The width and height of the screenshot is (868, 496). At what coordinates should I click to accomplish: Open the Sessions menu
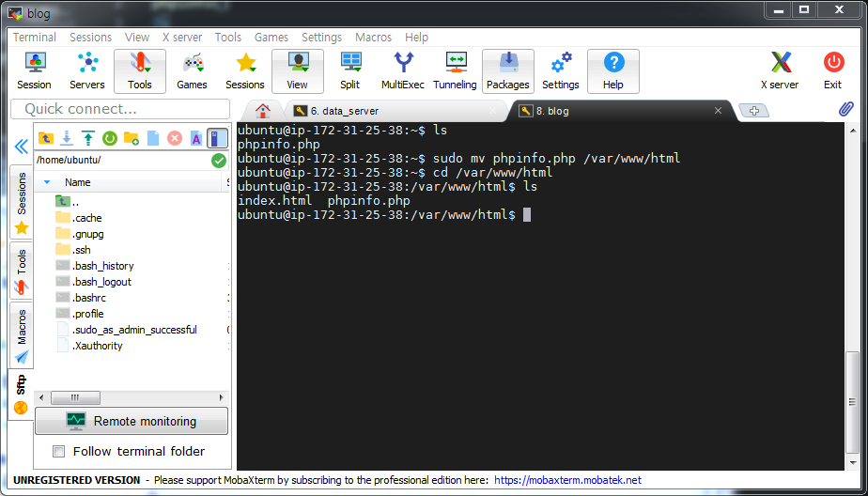pyautogui.click(x=91, y=37)
